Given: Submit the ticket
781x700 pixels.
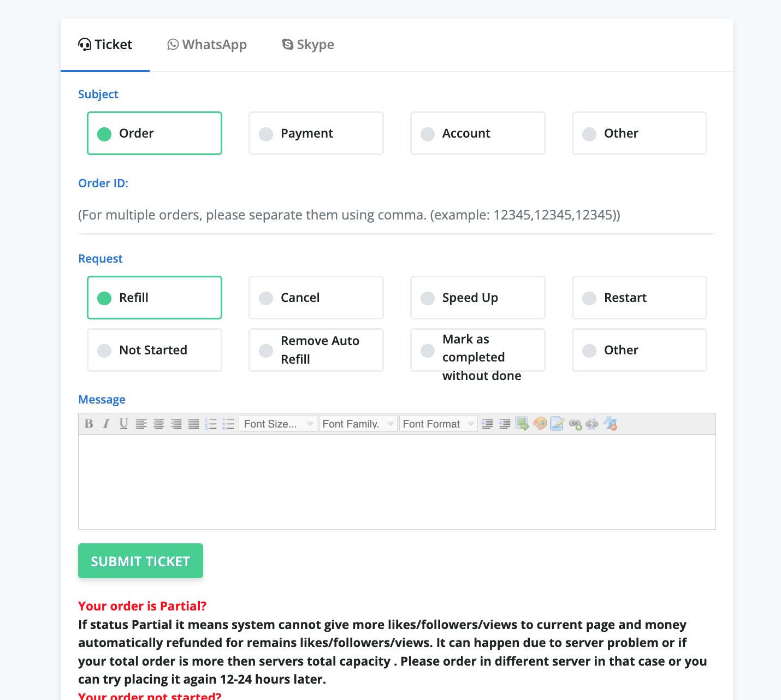Looking at the screenshot, I should (140, 561).
